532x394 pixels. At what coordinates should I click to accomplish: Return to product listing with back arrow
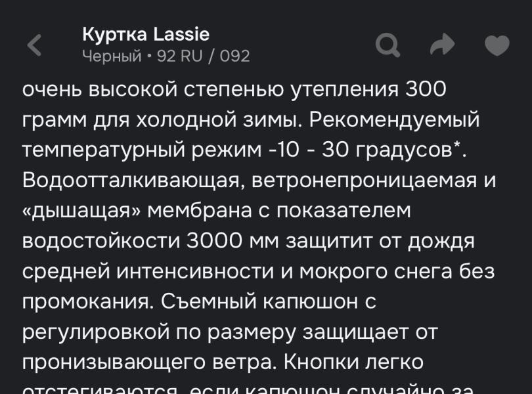[33, 43]
